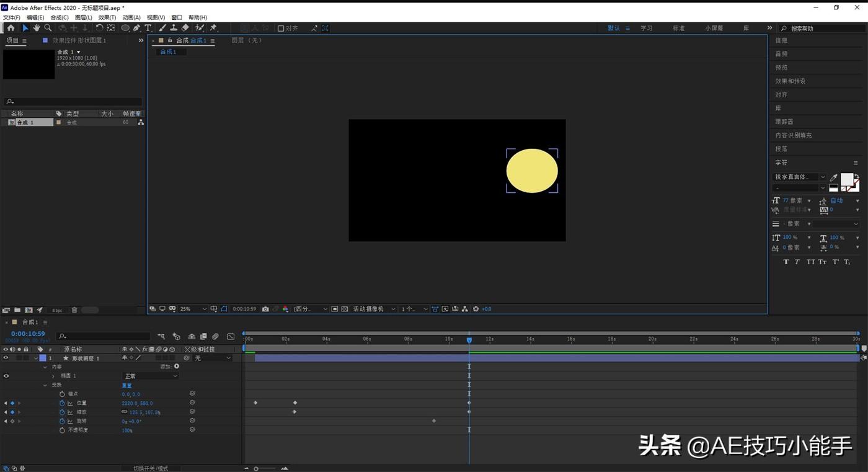Open the 文件(F) menu
This screenshot has width=868, height=472.
click(12, 17)
